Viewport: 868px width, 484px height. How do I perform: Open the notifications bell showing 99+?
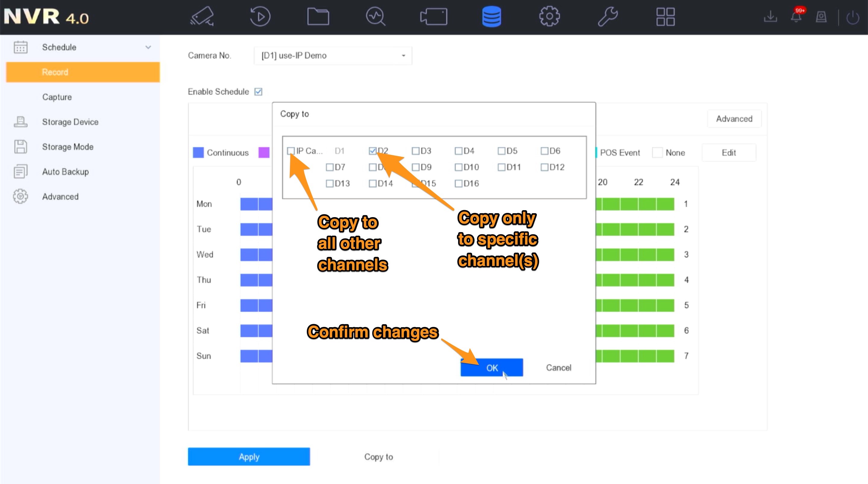(796, 16)
